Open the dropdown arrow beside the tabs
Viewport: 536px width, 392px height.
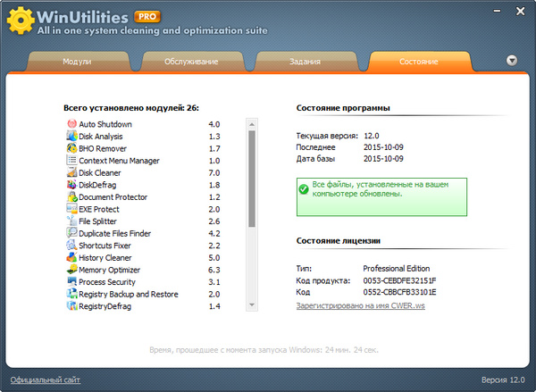pos(512,61)
